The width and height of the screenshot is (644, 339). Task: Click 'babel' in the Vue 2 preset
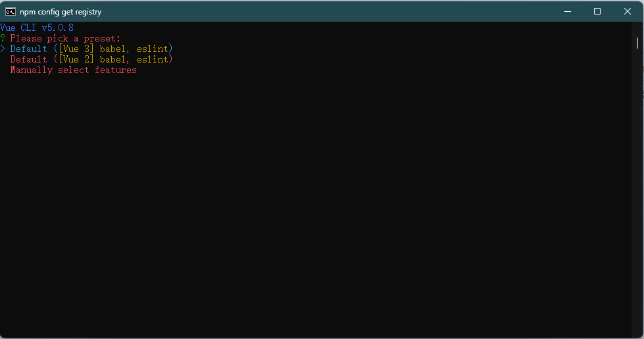click(112, 60)
